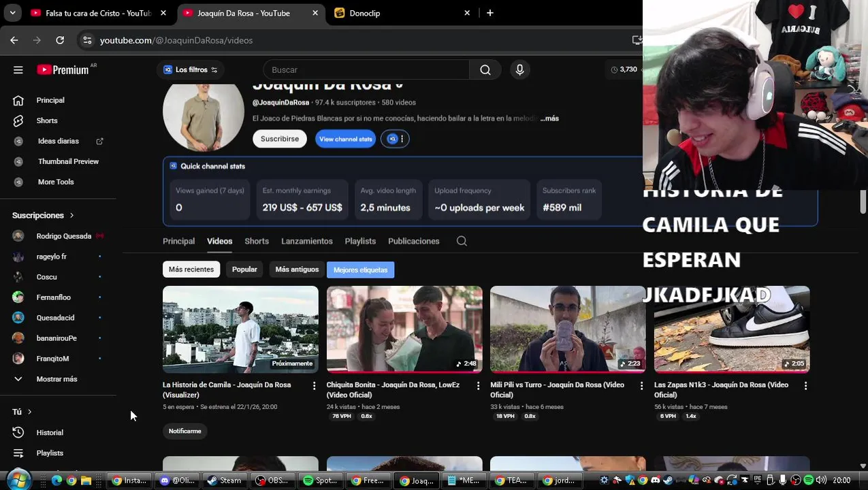Image resolution: width=868 pixels, height=490 pixels.
Task: Open options menu for La Historia de Camila
Action: coord(314,386)
